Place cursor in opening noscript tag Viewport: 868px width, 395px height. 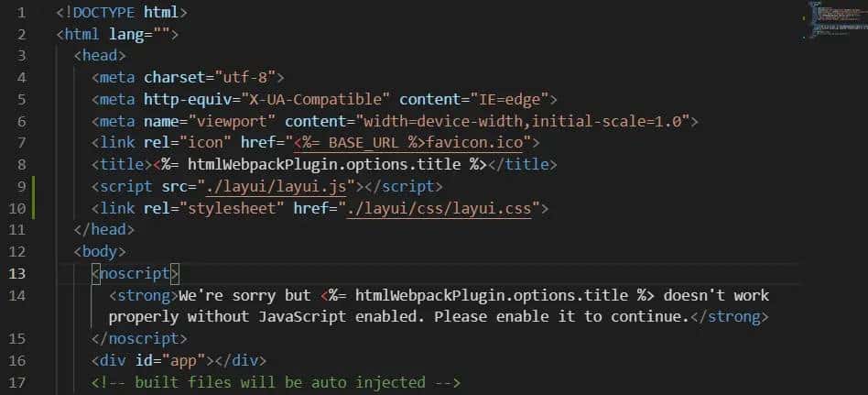[x=136, y=274]
